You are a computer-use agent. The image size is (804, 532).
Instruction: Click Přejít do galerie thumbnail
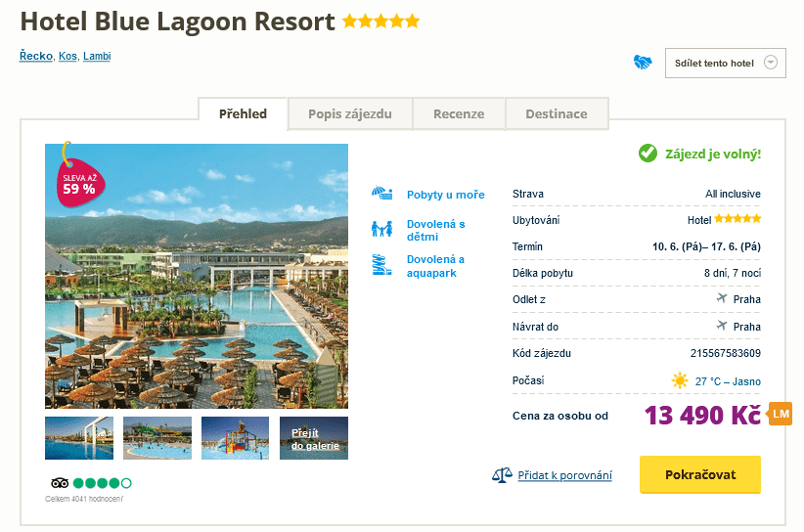pyautogui.click(x=314, y=438)
